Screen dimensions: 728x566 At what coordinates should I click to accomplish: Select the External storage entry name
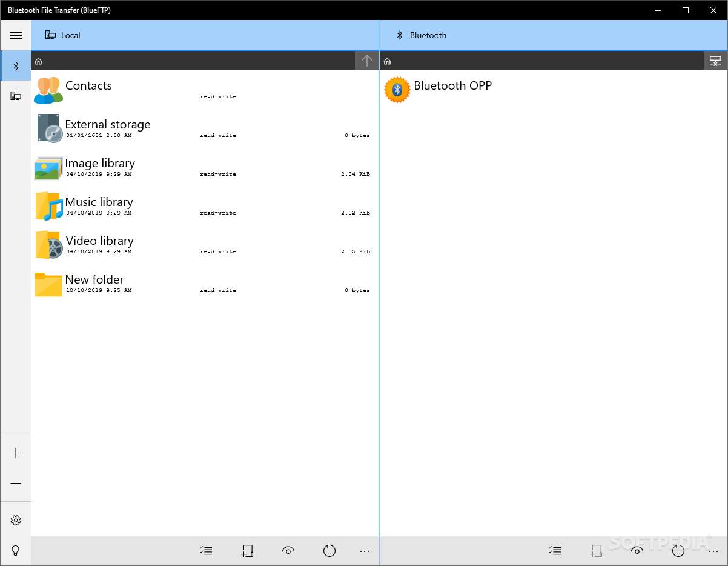tap(108, 124)
